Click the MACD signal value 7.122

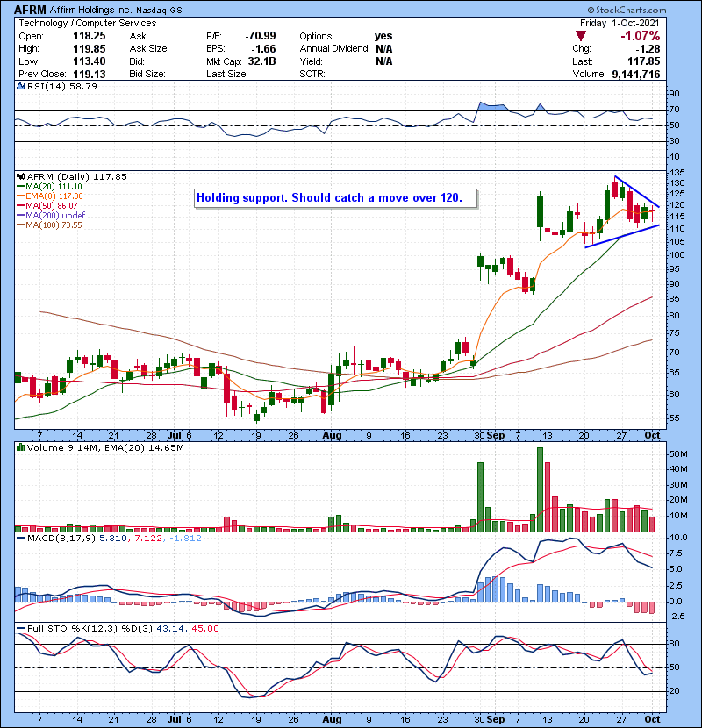148,539
